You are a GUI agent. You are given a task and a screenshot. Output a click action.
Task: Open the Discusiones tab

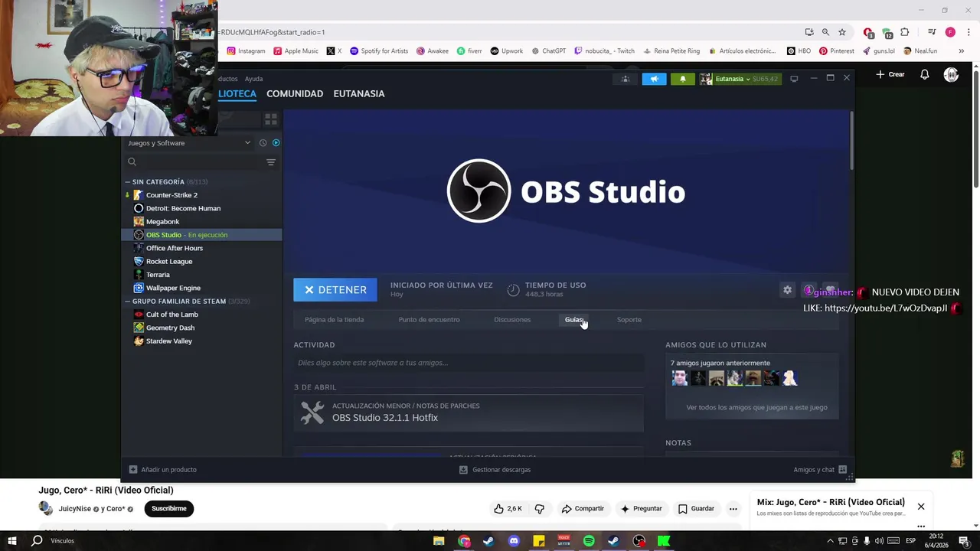[x=512, y=320]
